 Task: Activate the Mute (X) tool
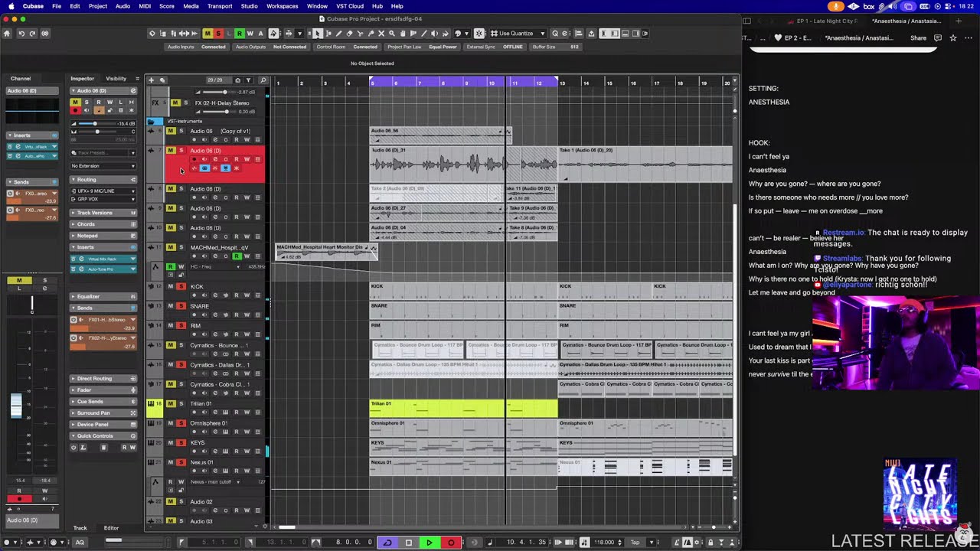(381, 34)
